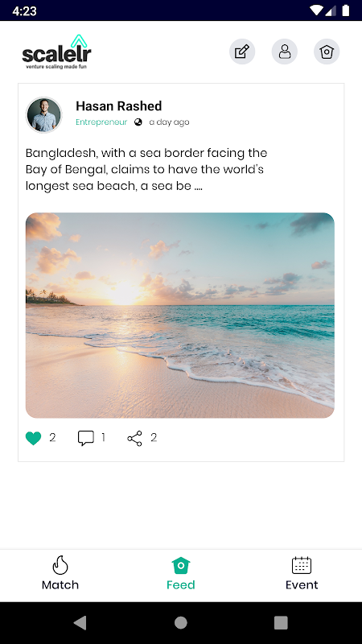The image size is (362, 644).
Task: Select the Feed tab
Action: point(180,574)
